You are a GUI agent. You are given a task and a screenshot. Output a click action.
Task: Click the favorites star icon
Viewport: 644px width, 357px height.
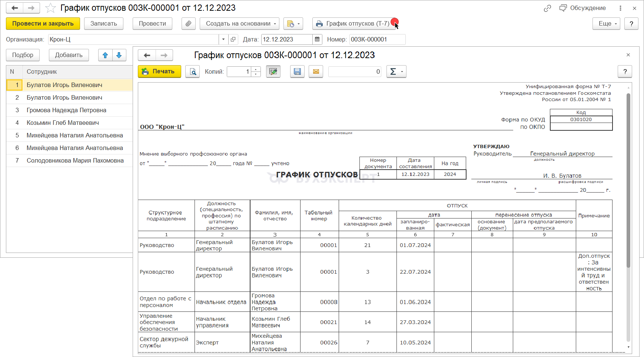point(50,8)
